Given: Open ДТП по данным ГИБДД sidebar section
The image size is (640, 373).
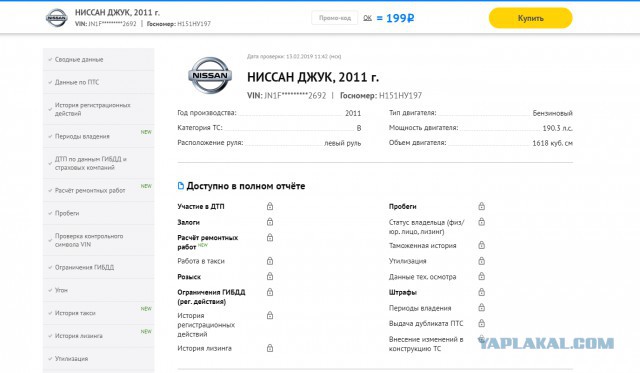Looking at the screenshot, I should click(99, 163).
